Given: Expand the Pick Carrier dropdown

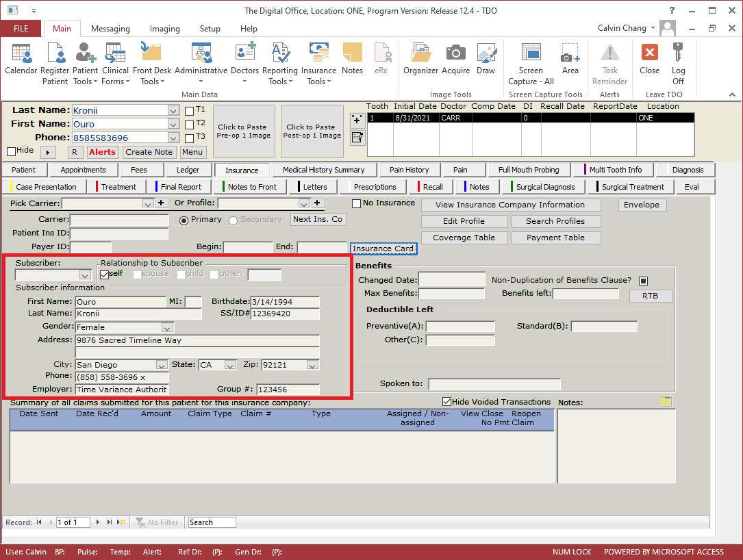Looking at the screenshot, I should [x=148, y=203].
